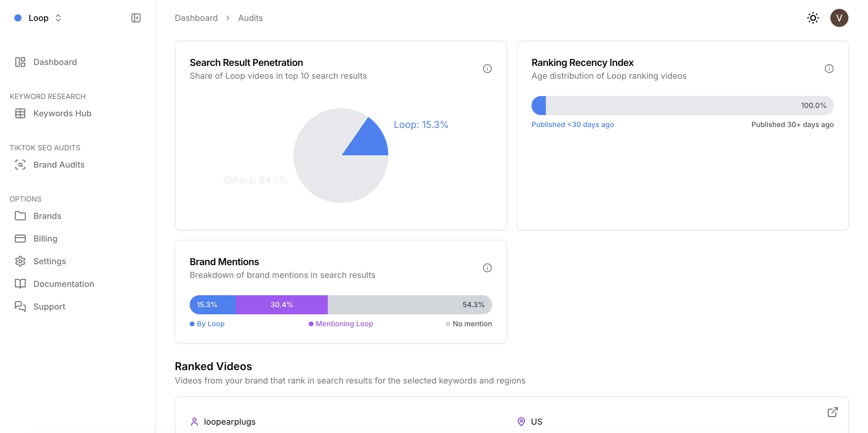Click the 30.4% purple mentions segment
868x433 pixels.
pos(282,304)
